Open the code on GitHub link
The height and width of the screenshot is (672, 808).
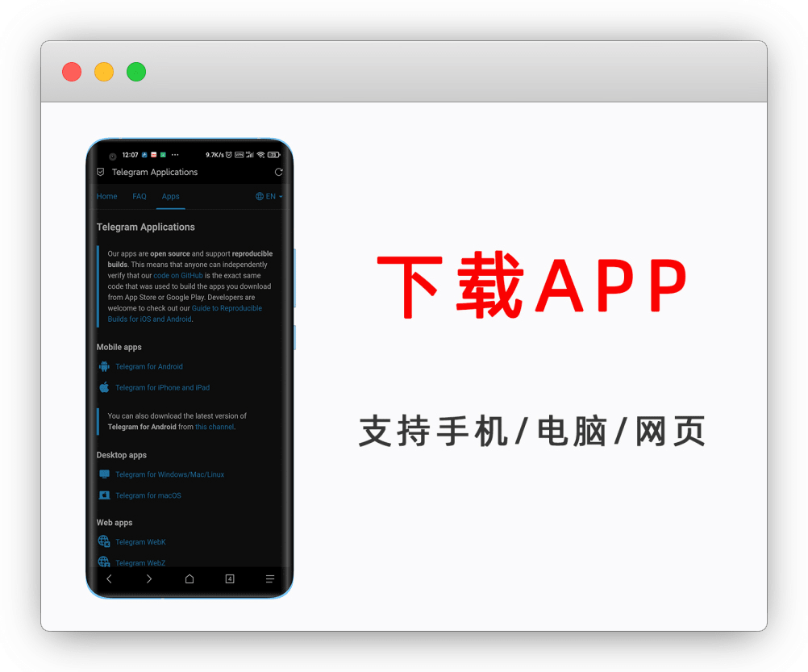[178, 275]
